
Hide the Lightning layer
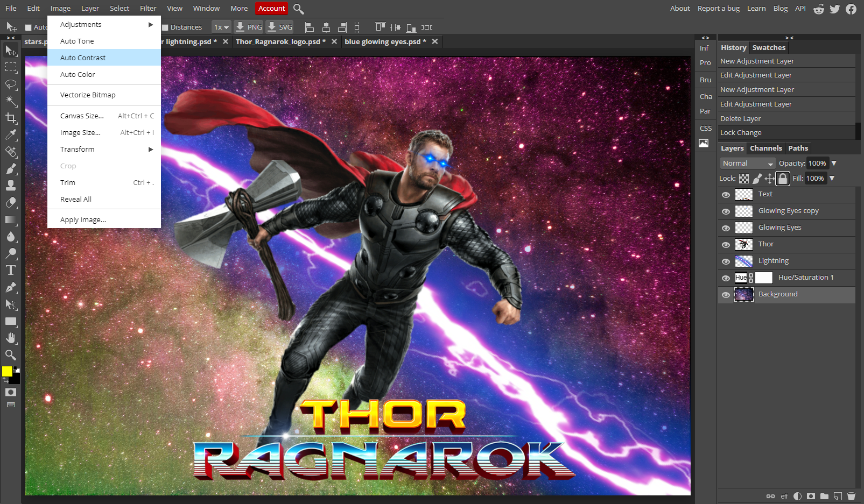pos(726,261)
